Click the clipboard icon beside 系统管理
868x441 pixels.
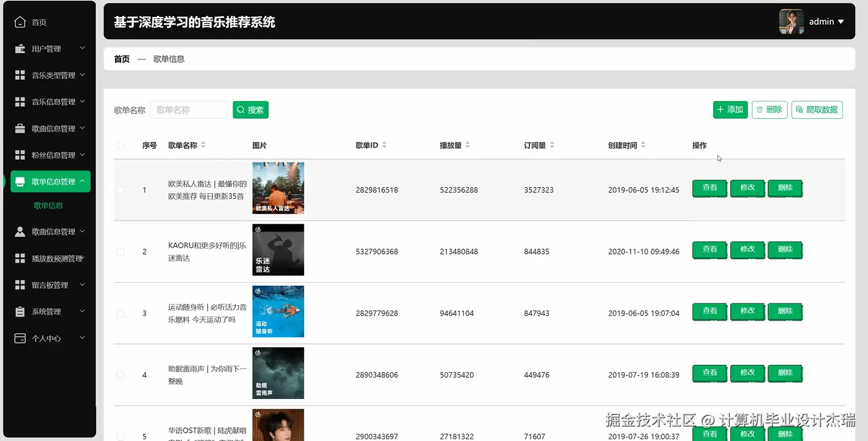pyautogui.click(x=20, y=311)
